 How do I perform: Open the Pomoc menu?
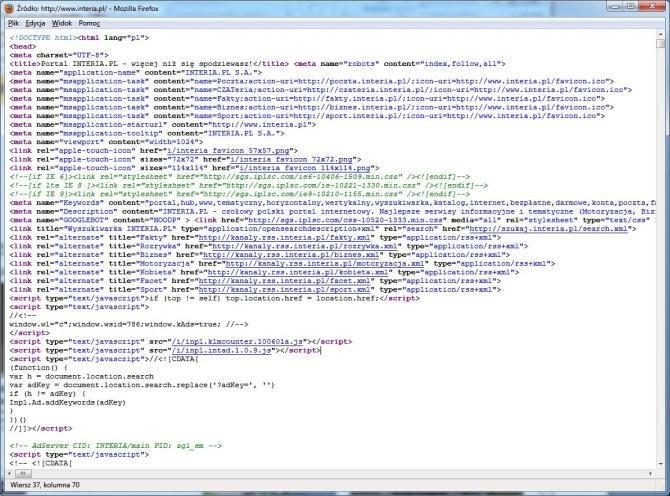(89, 23)
